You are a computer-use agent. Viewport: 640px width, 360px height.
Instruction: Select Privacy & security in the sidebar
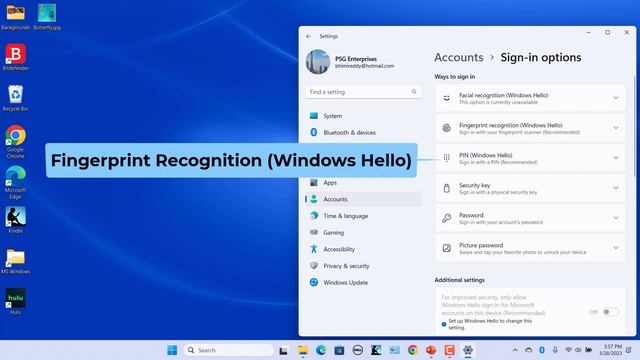coord(363,266)
